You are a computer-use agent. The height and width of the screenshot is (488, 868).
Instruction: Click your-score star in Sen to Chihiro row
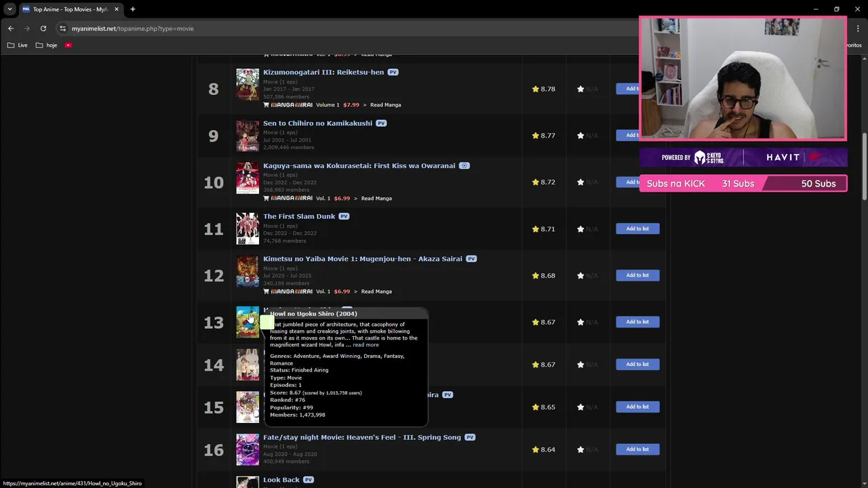[x=580, y=136]
